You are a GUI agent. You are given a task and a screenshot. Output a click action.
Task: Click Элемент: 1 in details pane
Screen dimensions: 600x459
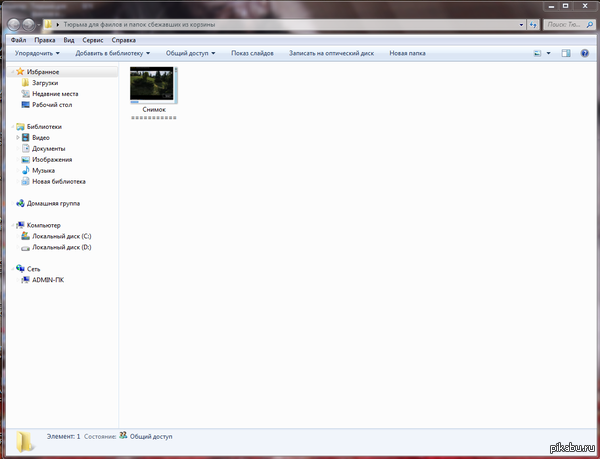tap(64, 436)
